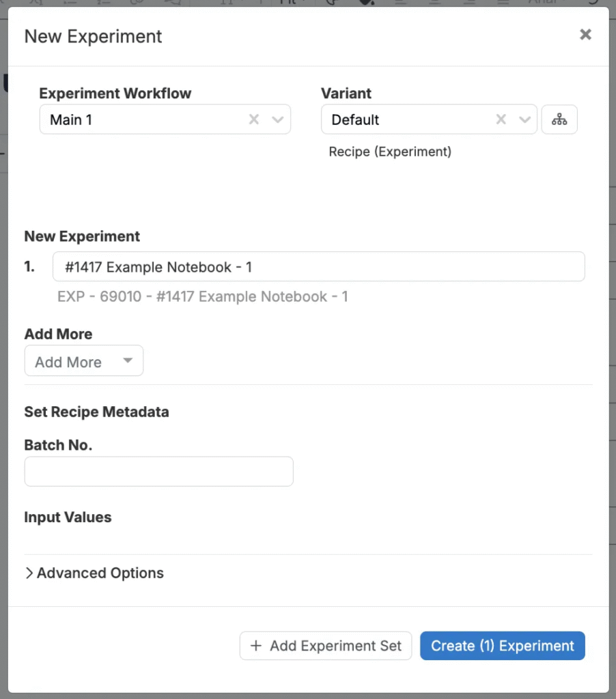Screen dimensions: 616x699
Task: Open Experiment Workflow list via chevron
Action: 278,119
